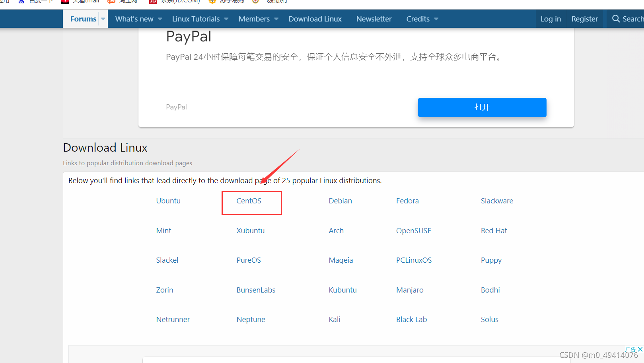Open the PureOS download link
The image size is (644, 363).
point(249,260)
